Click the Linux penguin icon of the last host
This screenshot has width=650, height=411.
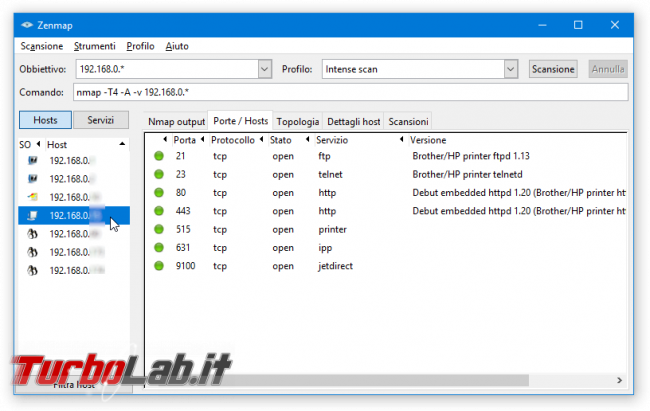[x=32, y=270]
